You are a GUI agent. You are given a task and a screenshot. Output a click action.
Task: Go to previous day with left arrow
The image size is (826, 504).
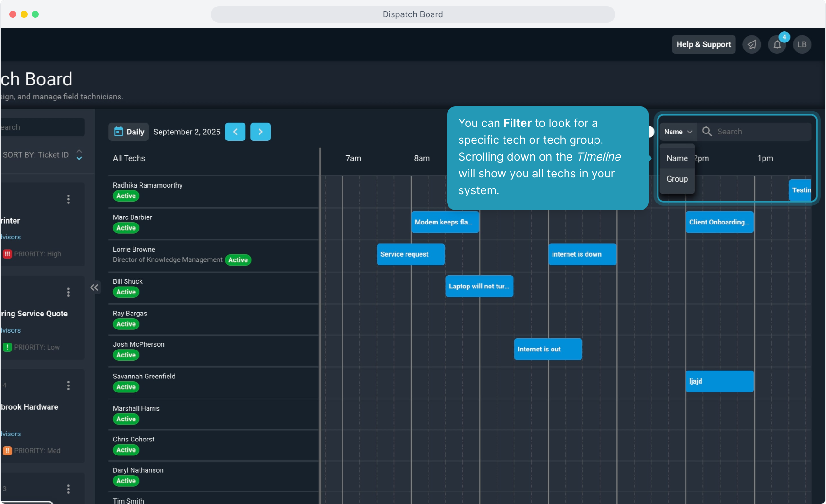click(235, 132)
